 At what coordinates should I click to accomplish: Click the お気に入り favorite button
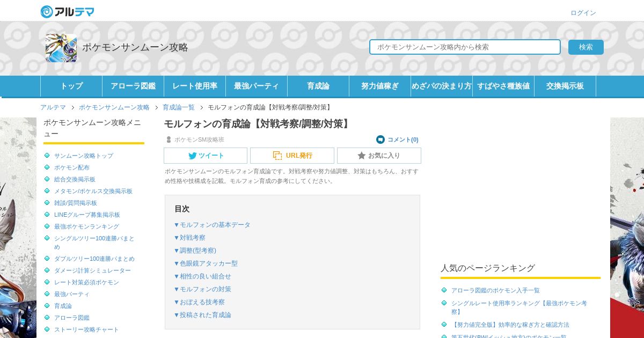[379, 156]
